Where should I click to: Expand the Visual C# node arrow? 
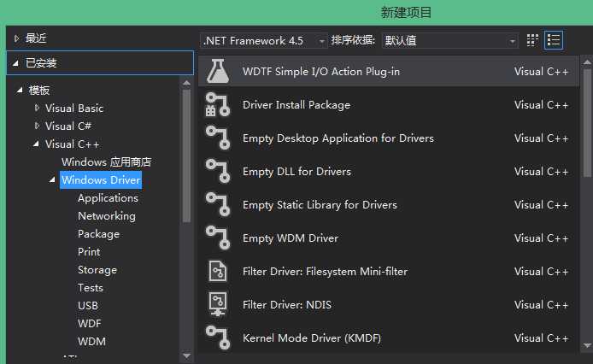(37, 126)
